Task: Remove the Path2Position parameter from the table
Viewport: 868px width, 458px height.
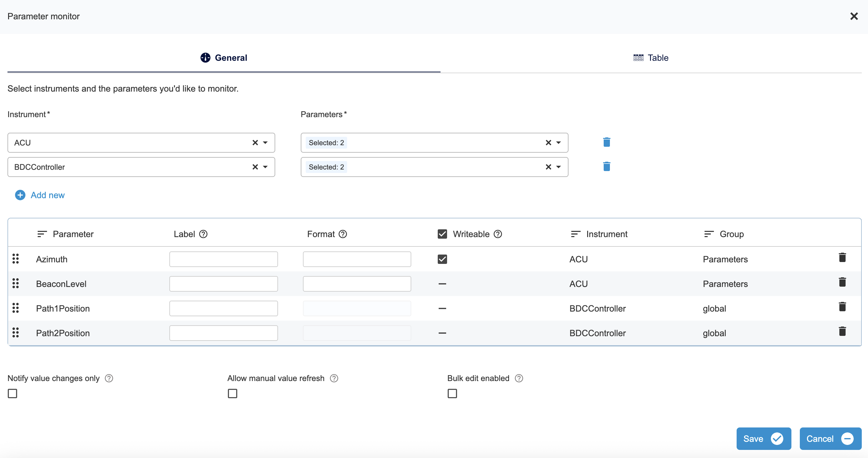Action: pyautogui.click(x=842, y=331)
